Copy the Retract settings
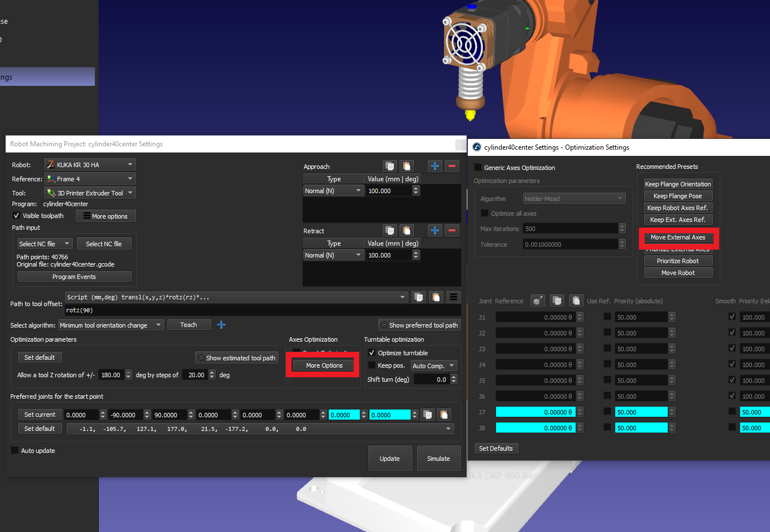 (x=390, y=230)
